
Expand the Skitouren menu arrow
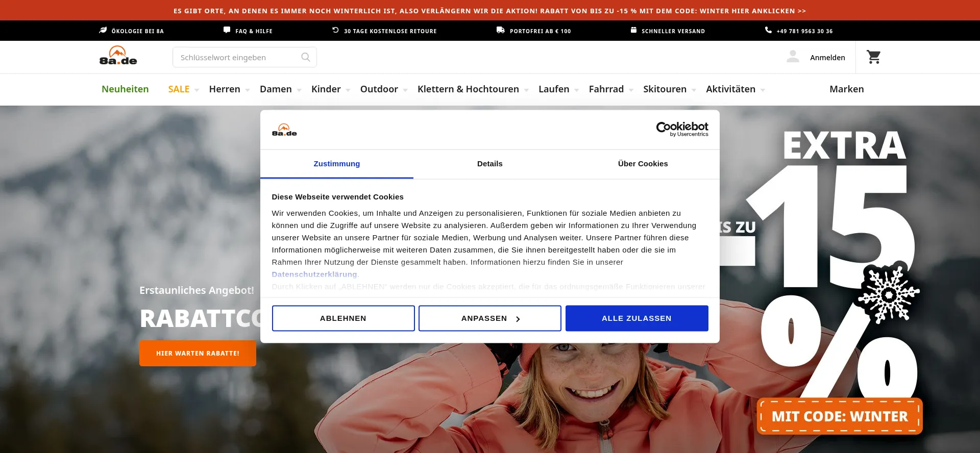694,90
